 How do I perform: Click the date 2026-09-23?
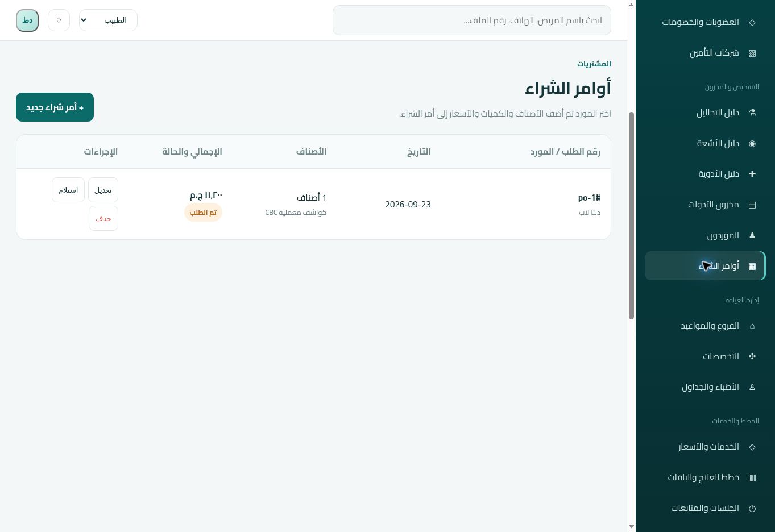pyautogui.click(x=408, y=205)
